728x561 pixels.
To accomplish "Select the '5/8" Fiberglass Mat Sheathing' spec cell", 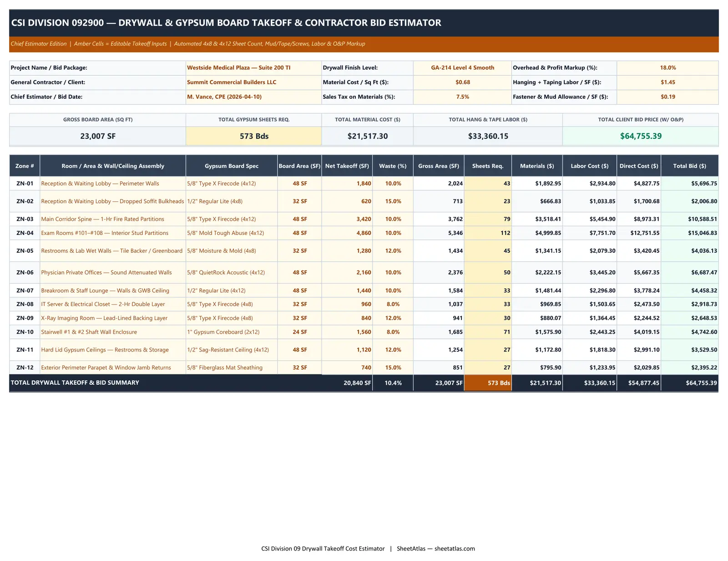I will click(232, 367).
